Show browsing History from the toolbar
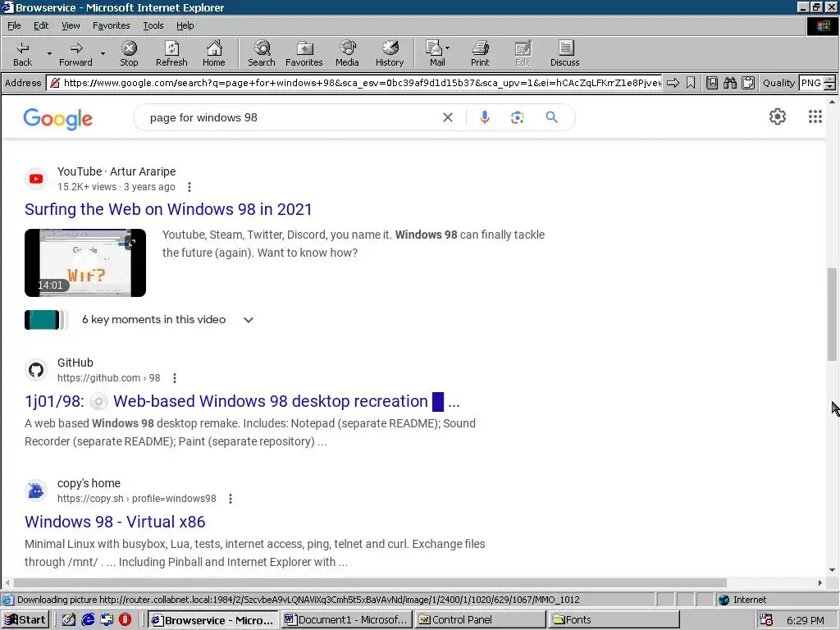 (390, 53)
